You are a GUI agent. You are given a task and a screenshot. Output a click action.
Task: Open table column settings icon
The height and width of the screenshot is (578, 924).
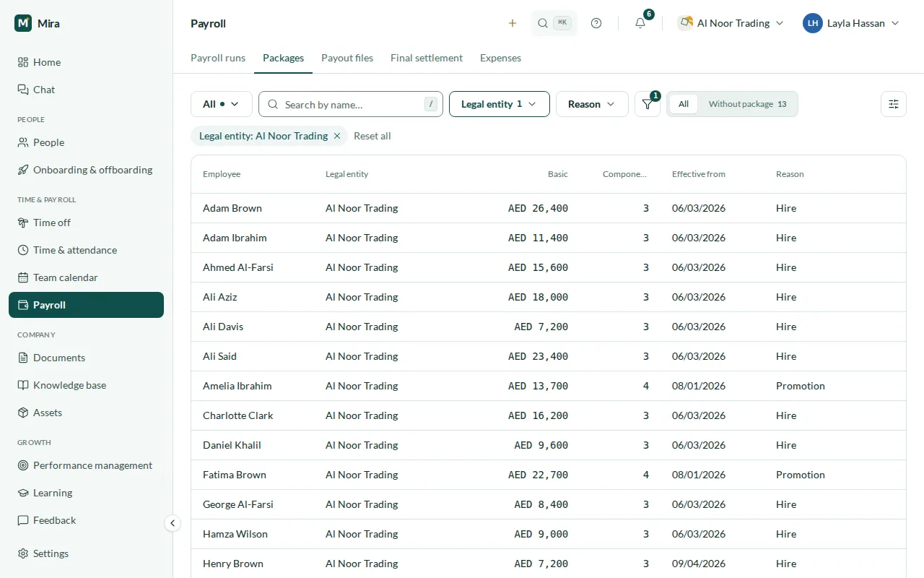coord(894,104)
